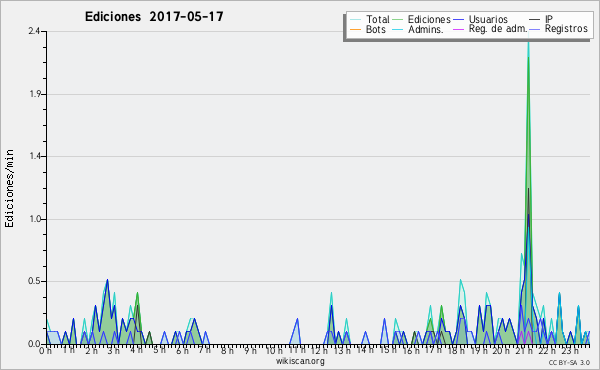Click the 10 h x-axis label
This screenshot has height=370, width=600.
[274, 351]
